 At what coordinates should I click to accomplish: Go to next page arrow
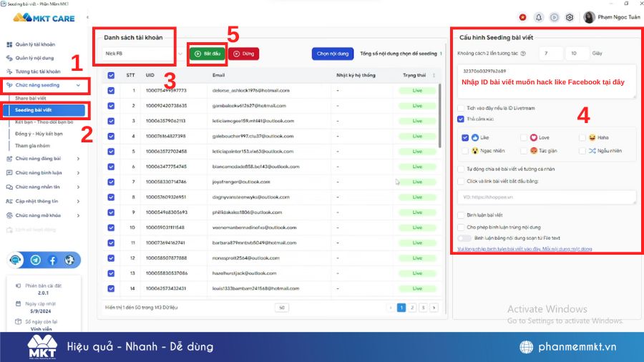pyautogui.click(x=434, y=308)
